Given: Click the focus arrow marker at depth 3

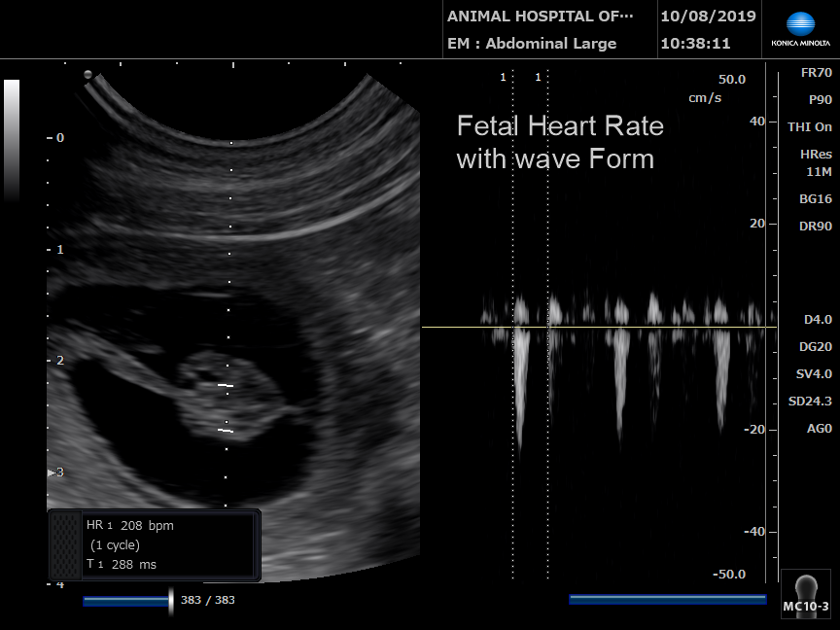Looking at the screenshot, I should tap(52, 472).
